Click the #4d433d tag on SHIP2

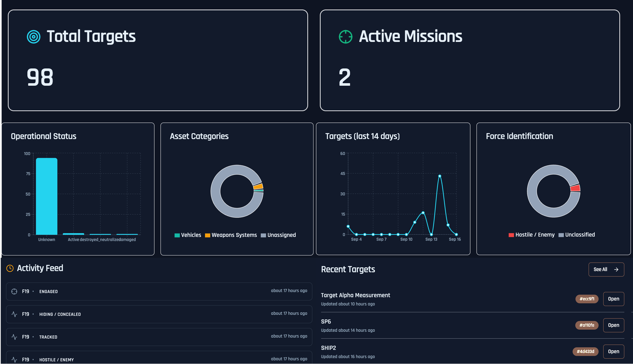tap(585, 352)
